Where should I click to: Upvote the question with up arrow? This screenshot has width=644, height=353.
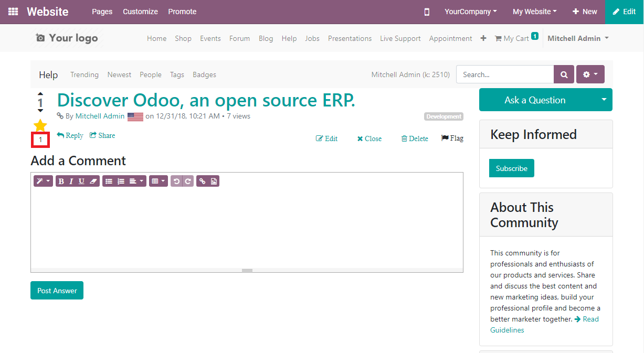click(x=40, y=93)
